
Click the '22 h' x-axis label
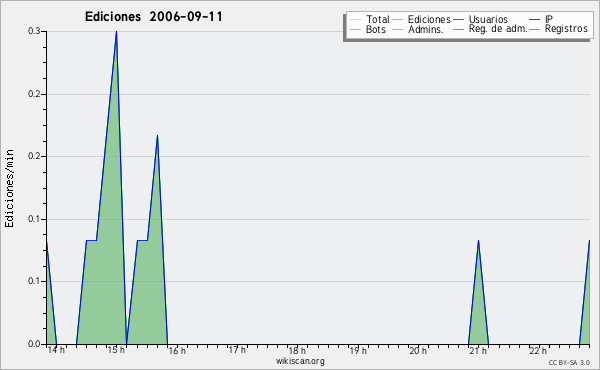pyautogui.click(x=538, y=350)
